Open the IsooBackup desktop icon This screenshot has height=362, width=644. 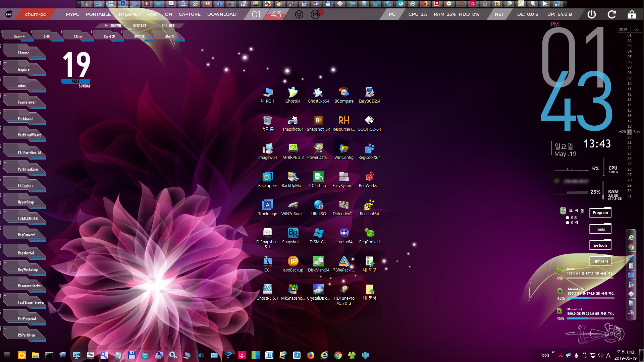pyautogui.click(x=293, y=264)
